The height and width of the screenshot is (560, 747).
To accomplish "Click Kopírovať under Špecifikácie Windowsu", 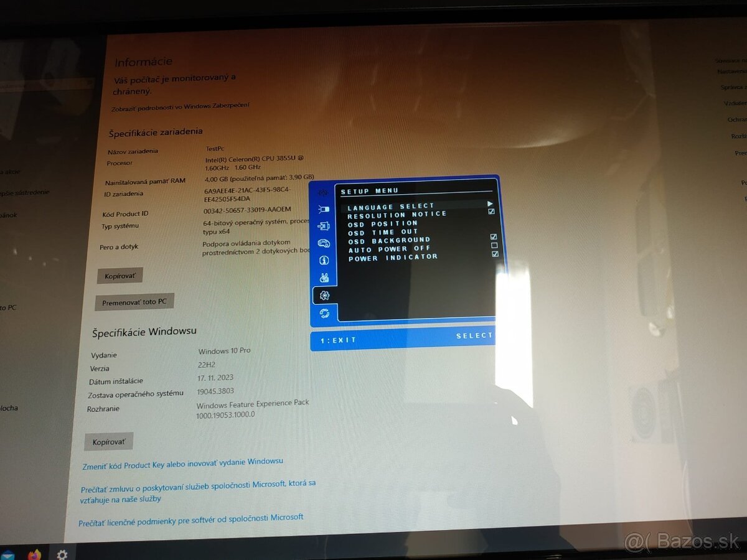I will tap(108, 442).
